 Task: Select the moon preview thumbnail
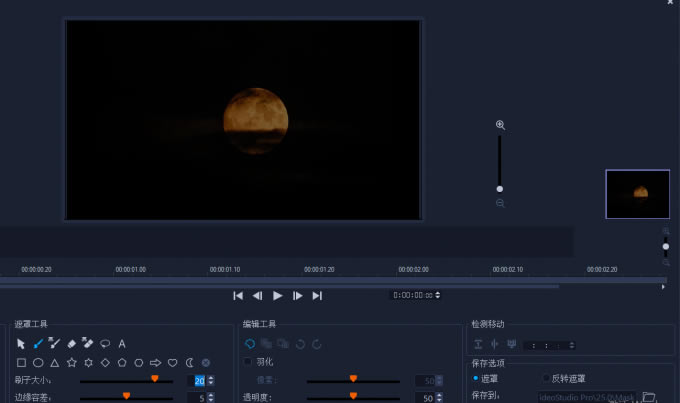click(x=637, y=193)
